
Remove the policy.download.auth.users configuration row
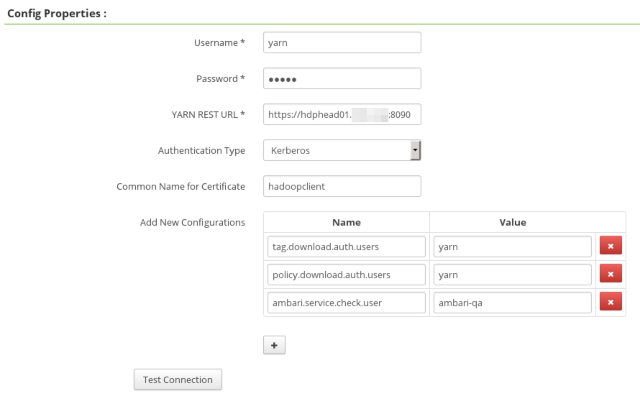pos(611,274)
